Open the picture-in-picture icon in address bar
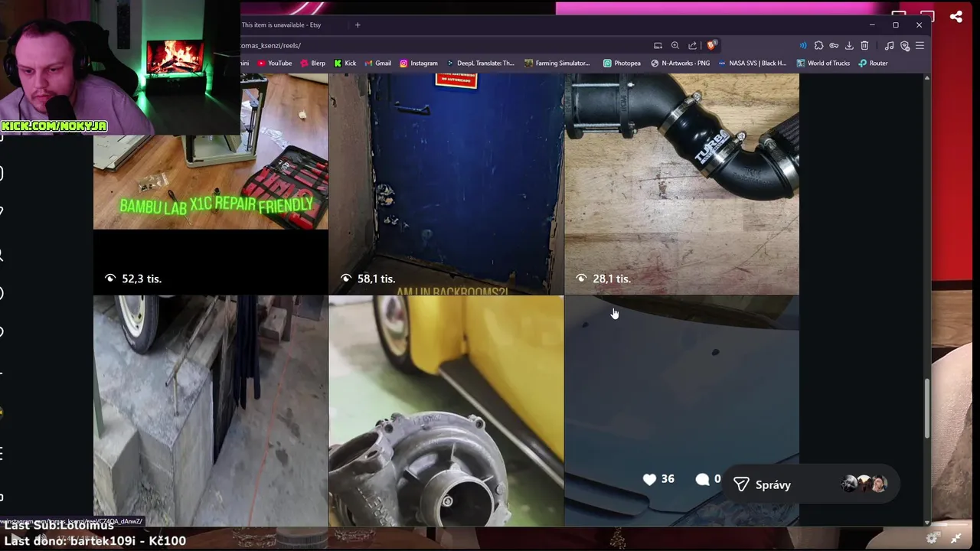Viewport: 980px width, 551px height. (658, 45)
